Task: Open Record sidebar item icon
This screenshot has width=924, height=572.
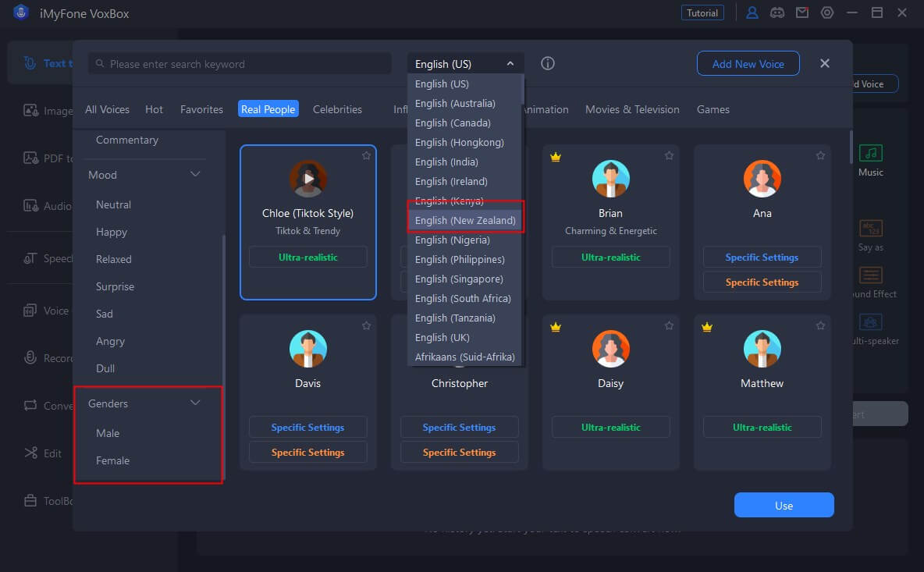Action: [x=30, y=357]
